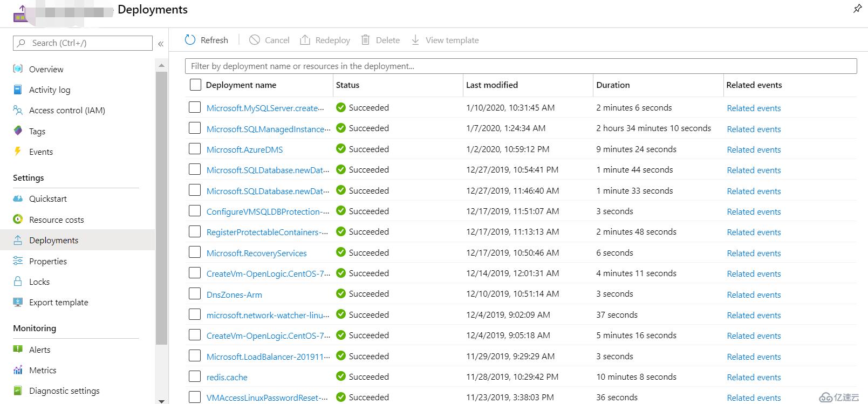Click the timestamp '12/10/2019, 10:51:14 AM'
Screen dimensions: 868x404
[512, 294]
